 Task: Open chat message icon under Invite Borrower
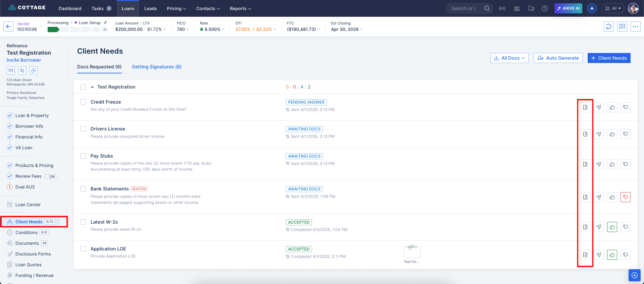34,70
